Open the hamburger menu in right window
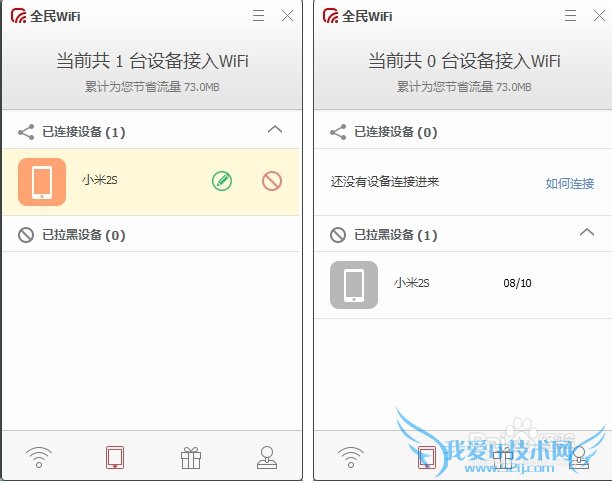Screen dimensions: 612x483 570,16
